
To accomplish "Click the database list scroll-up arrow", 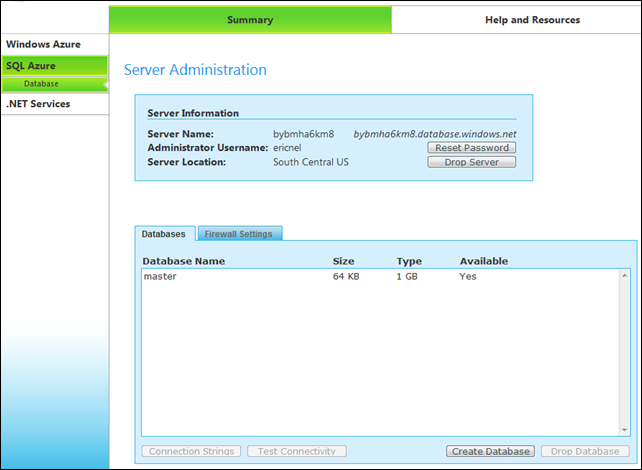I will 624,276.
